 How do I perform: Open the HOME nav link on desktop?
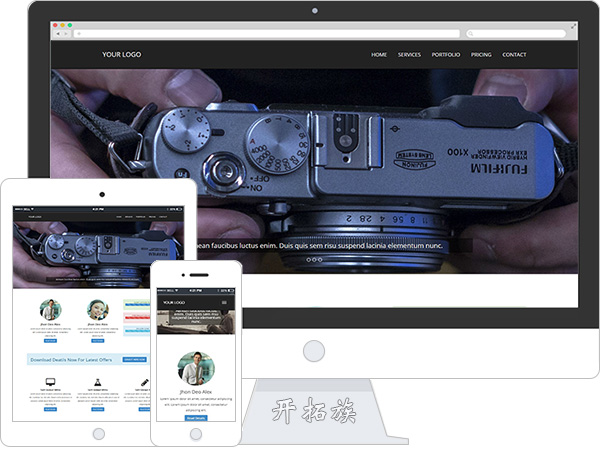[378, 55]
